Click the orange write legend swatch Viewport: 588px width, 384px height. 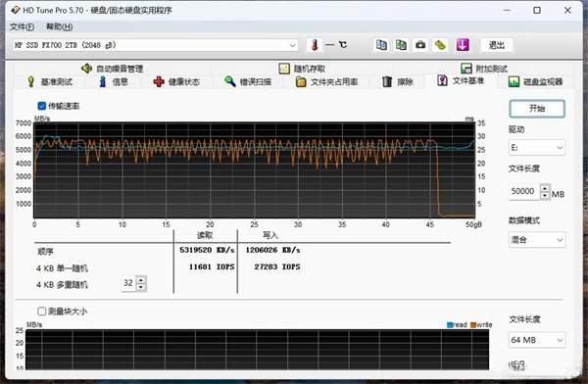pos(473,325)
